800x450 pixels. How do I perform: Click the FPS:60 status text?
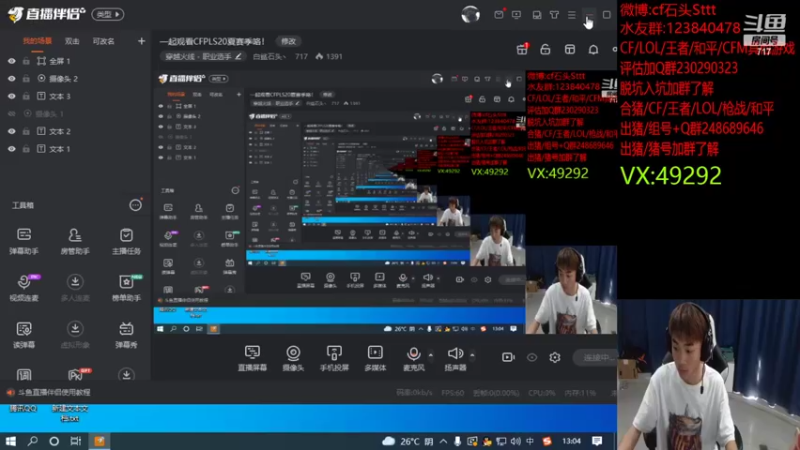pyautogui.click(x=453, y=393)
